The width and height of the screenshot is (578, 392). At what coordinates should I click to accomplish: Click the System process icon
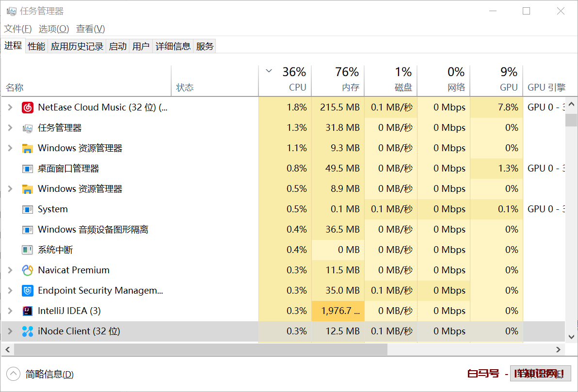point(28,209)
